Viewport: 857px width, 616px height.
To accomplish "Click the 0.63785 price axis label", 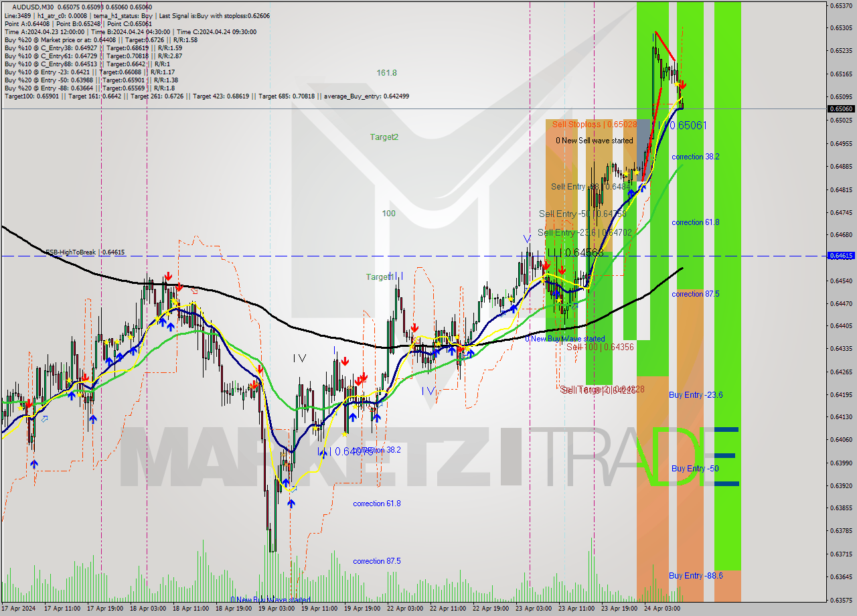I will [x=841, y=532].
